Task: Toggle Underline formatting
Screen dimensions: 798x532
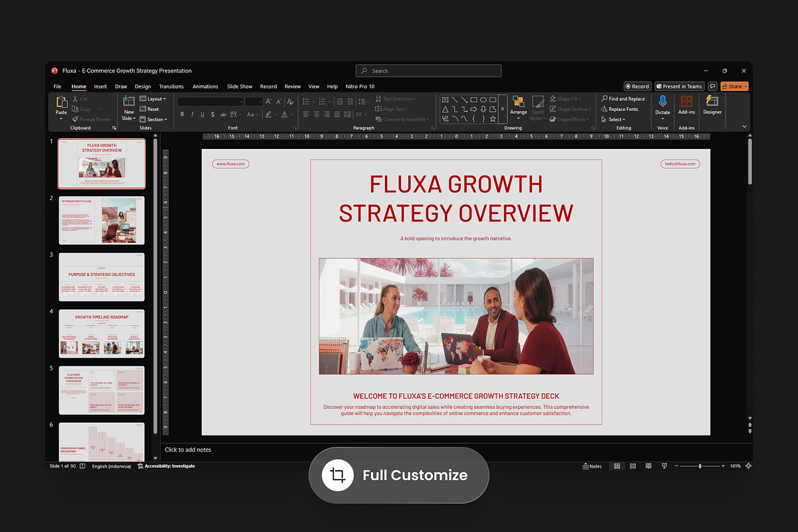Action: click(x=202, y=114)
